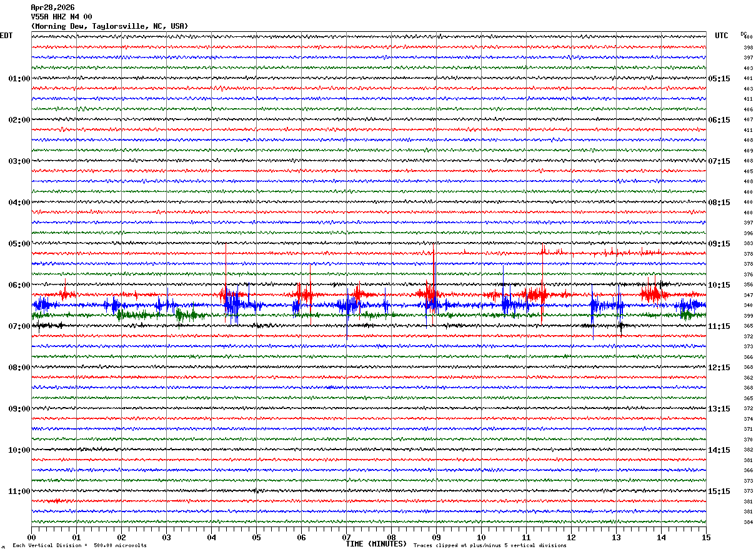Click the UTC timezone label
Image resolution: width=756 pixels, height=554 pixels.
click(x=722, y=36)
